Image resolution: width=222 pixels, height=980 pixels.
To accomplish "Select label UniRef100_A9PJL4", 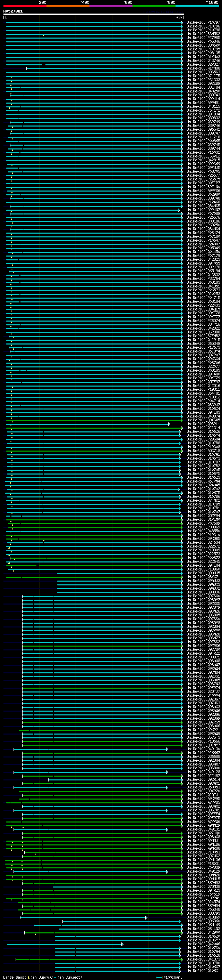I will click(x=203, y=99).
